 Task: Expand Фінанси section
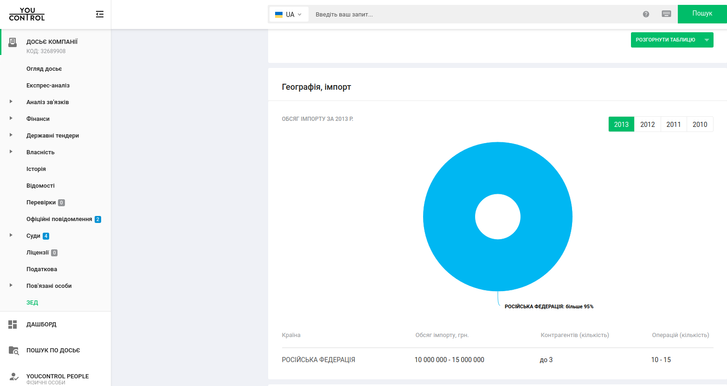coord(11,118)
